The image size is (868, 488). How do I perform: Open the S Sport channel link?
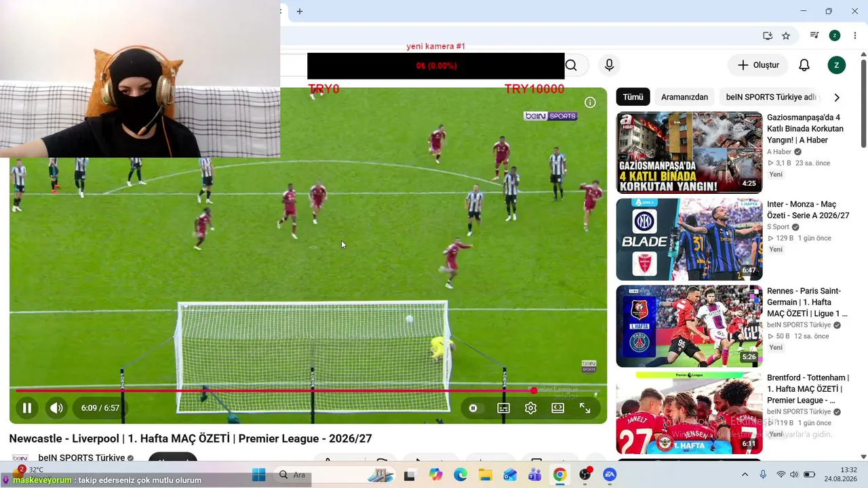pos(778,227)
